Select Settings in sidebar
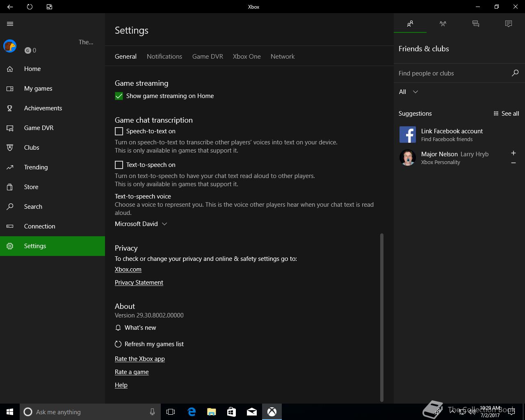The width and height of the screenshot is (525, 420). 52,246
